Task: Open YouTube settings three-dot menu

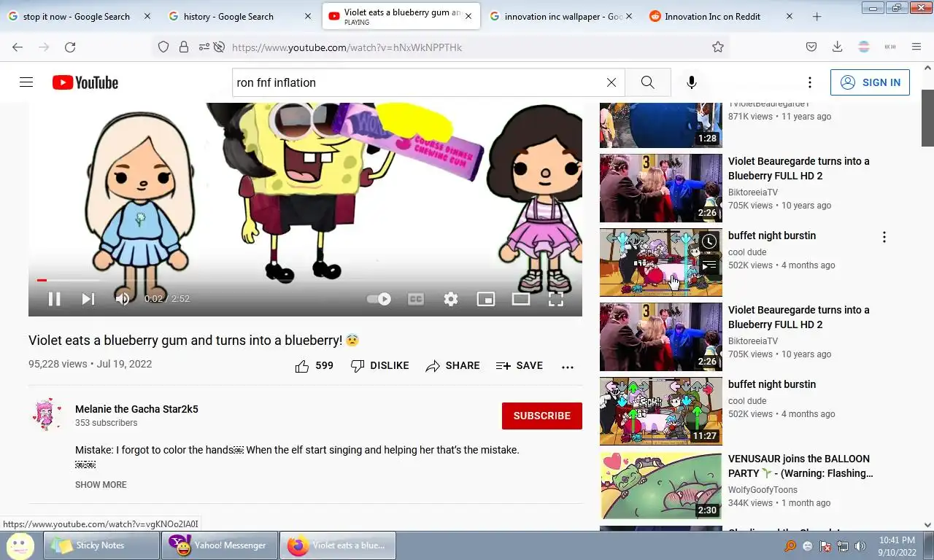Action: point(809,82)
